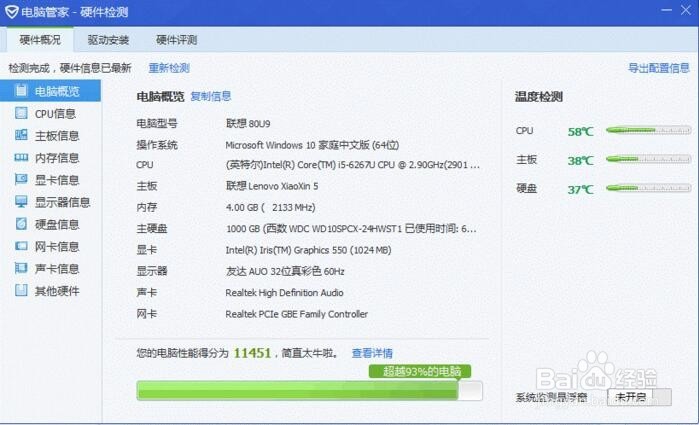Open the CPU信息 sidebar icon
The height and width of the screenshot is (425, 699).
[21, 113]
